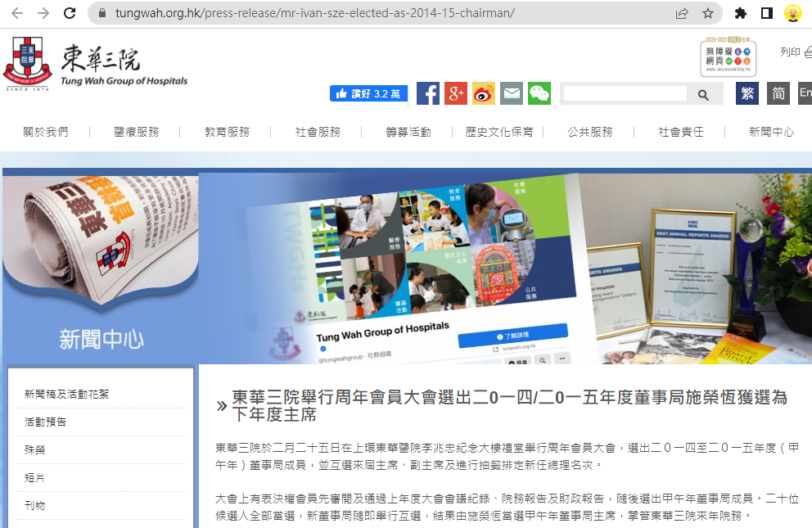Print the page using 列印
Viewport: 812px width, 528px height.
pos(796,52)
